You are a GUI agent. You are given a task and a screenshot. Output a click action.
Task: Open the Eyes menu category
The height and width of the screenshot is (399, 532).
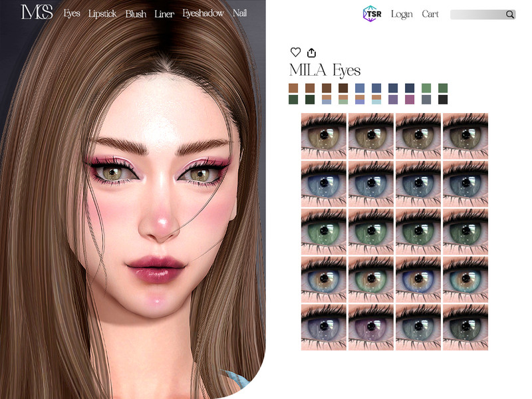(72, 13)
